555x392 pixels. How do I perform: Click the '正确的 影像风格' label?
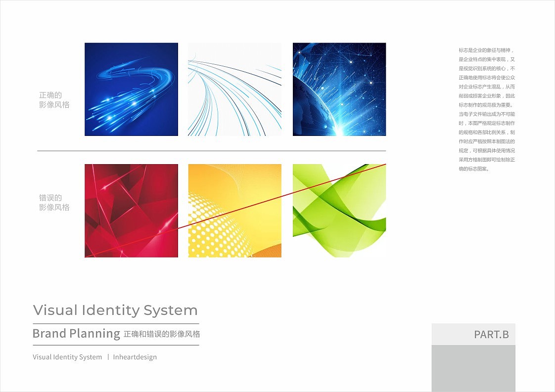point(54,100)
